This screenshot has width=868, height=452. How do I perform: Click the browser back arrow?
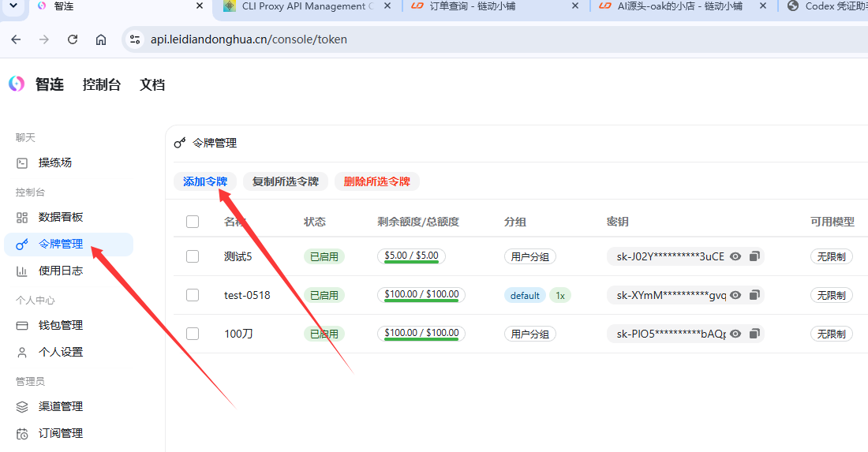[x=16, y=39]
